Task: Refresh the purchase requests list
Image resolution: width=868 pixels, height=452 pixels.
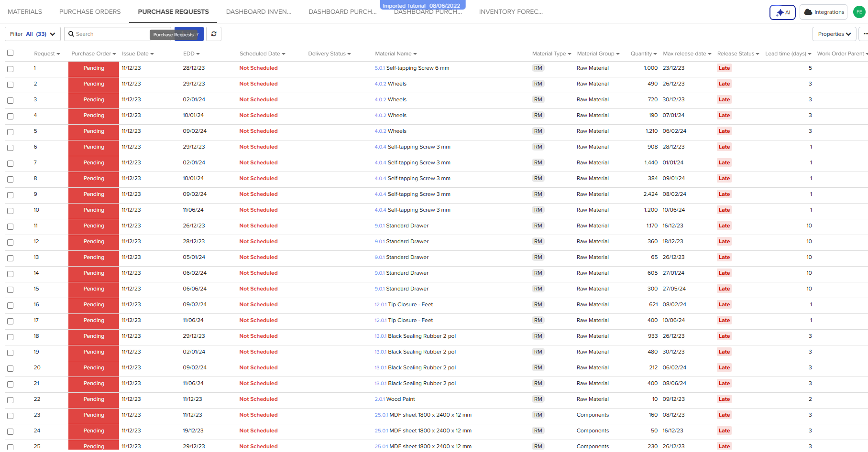Action: click(214, 34)
